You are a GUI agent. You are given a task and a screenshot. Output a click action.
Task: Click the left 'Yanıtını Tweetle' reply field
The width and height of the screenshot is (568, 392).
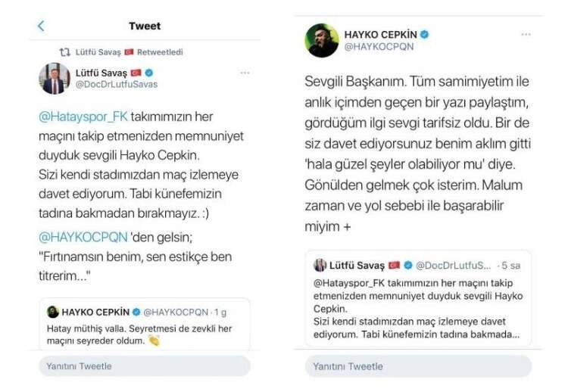click(x=144, y=366)
